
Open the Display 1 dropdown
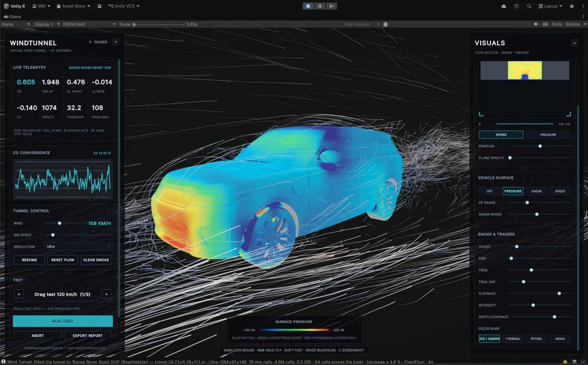coord(47,24)
